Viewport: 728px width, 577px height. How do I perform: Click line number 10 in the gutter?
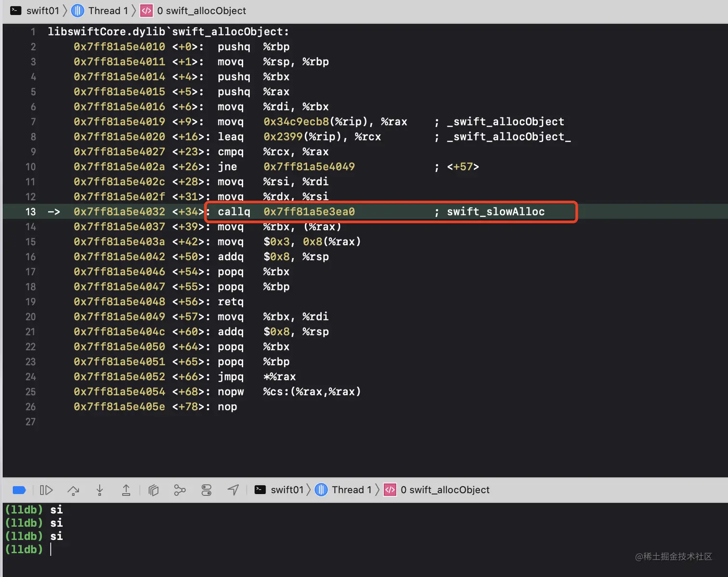(x=31, y=167)
